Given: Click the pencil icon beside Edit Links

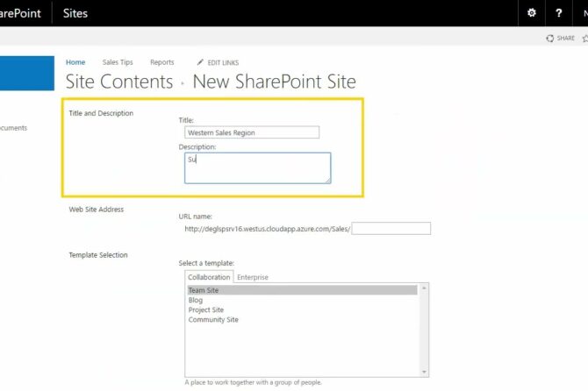Looking at the screenshot, I should (x=200, y=62).
